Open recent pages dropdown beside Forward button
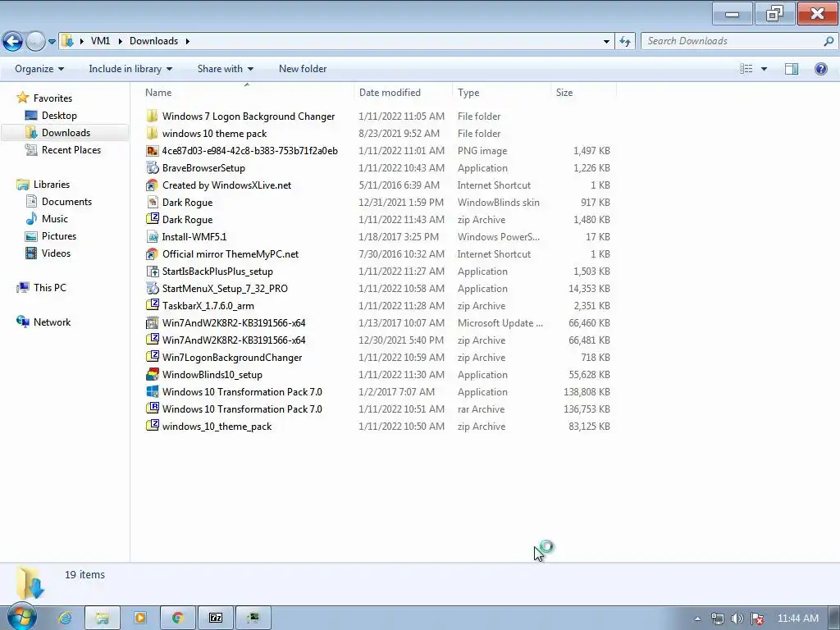Image resolution: width=840 pixels, height=630 pixels. (52, 41)
